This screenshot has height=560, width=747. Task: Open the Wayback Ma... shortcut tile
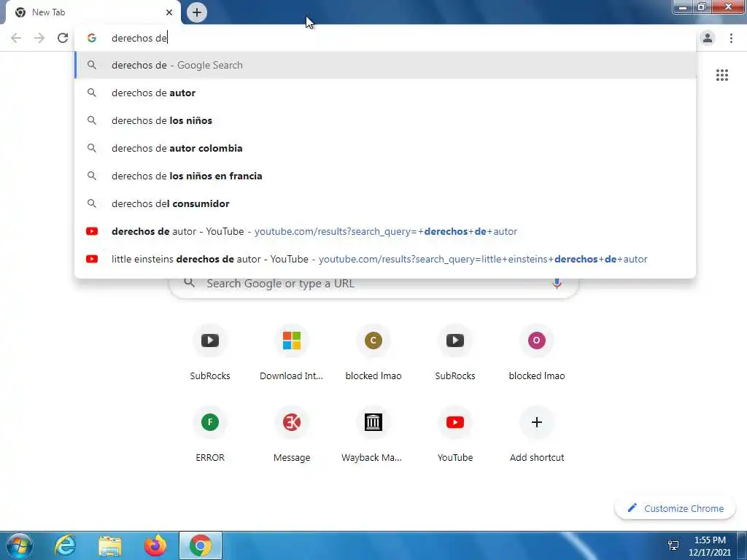coord(373,435)
